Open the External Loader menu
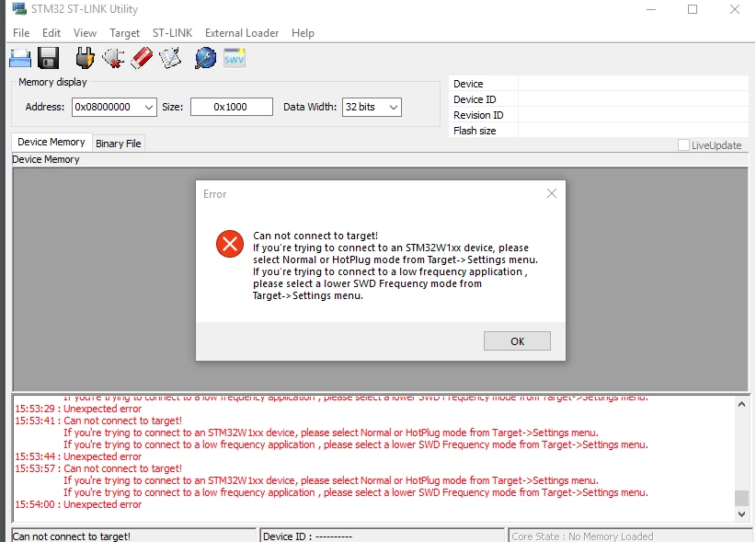Viewport: 756px width, 542px height. coord(242,33)
